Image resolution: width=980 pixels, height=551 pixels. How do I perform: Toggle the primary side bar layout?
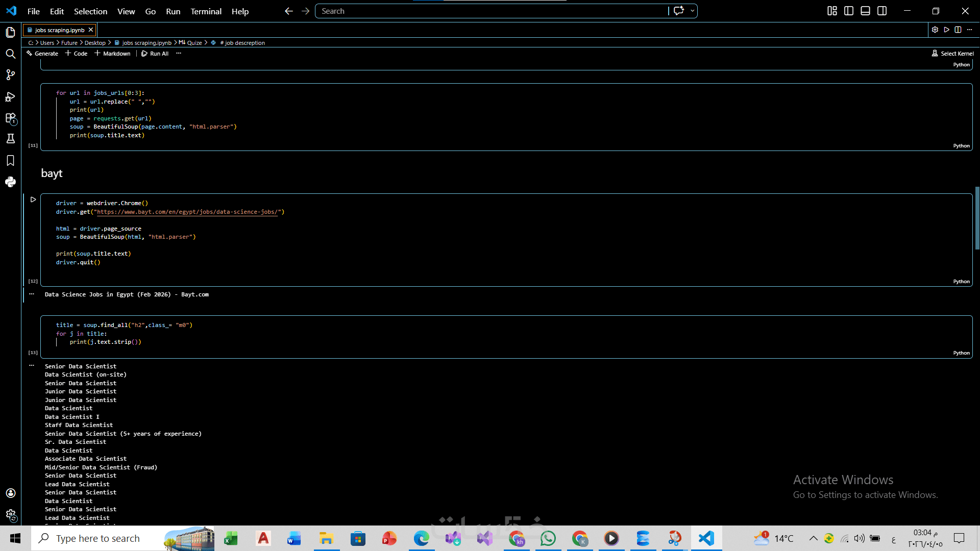click(849, 11)
